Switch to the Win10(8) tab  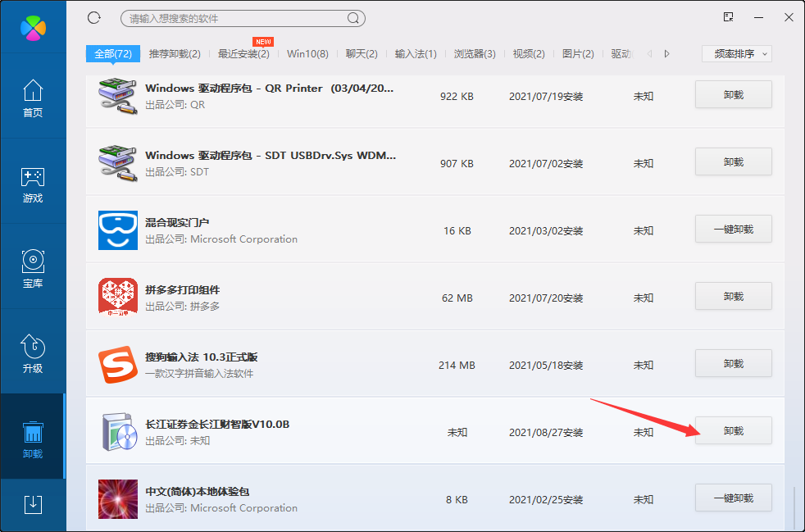click(x=307, y=54)
